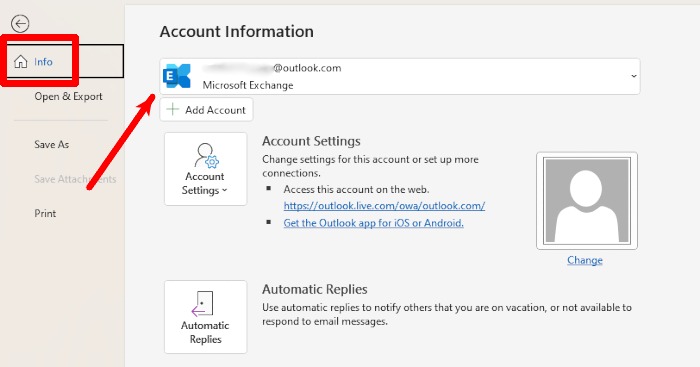Select Save As in the sidebar

click(x=52, y=145)
